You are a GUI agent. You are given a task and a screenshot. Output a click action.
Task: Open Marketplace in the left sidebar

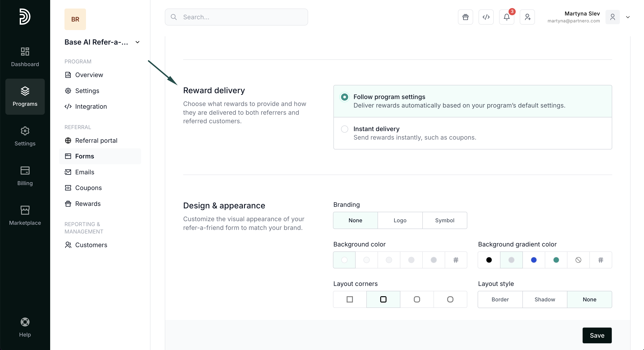point(25,215)
